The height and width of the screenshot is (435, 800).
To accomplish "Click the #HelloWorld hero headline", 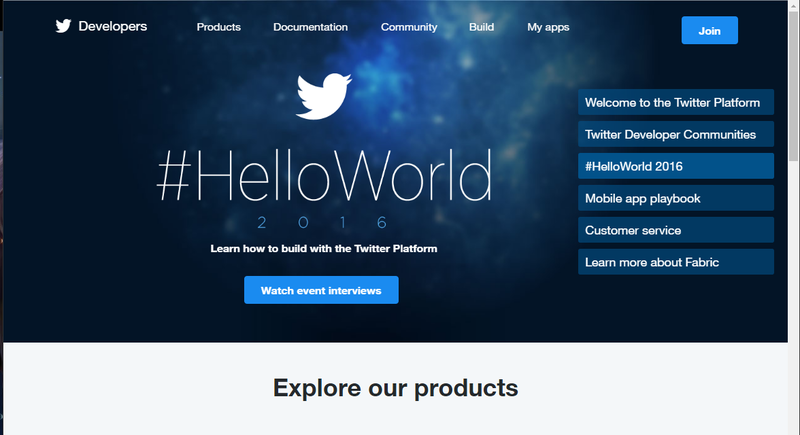I will click(x=324, y=176).
